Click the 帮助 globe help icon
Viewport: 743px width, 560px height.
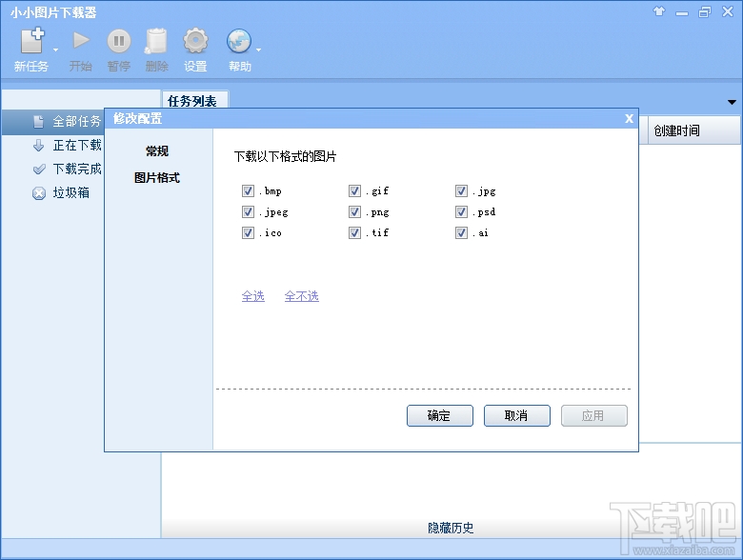(239, 41)
